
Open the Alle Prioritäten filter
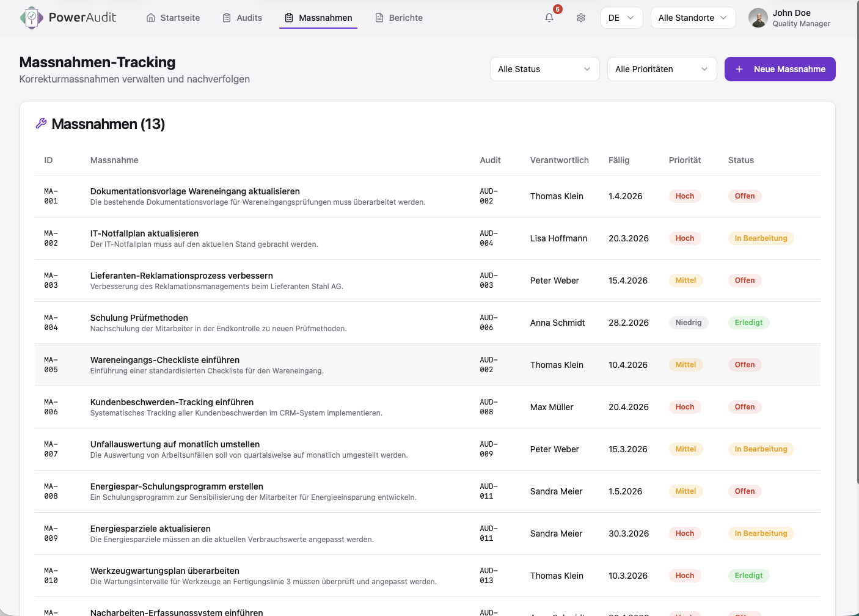(x=662, y=69)
